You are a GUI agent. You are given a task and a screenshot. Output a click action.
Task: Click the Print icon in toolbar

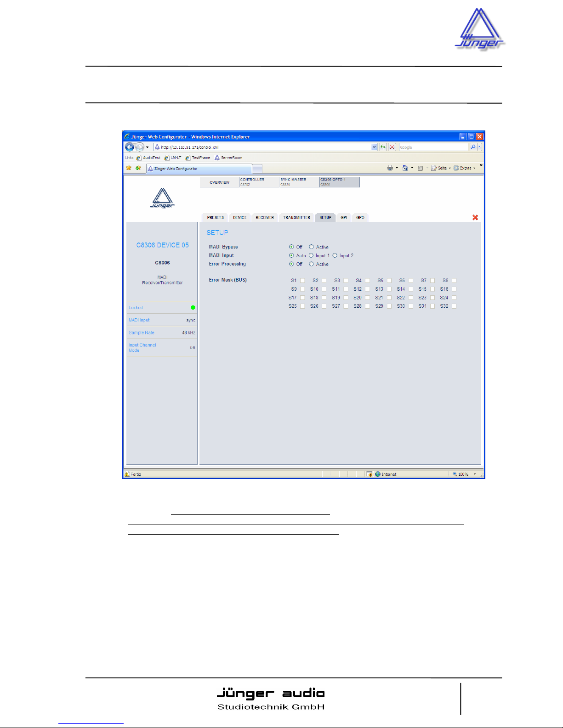pos(390,168)
